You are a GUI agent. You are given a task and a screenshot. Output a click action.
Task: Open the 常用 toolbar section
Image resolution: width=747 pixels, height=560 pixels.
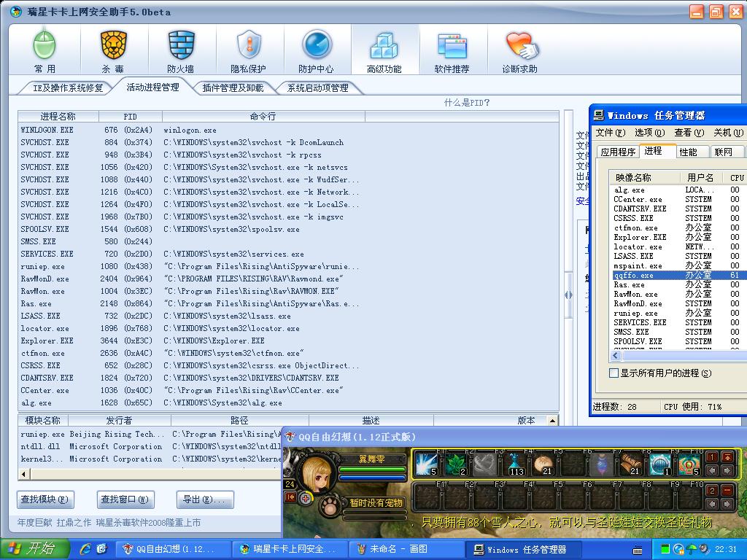point(44,50)
